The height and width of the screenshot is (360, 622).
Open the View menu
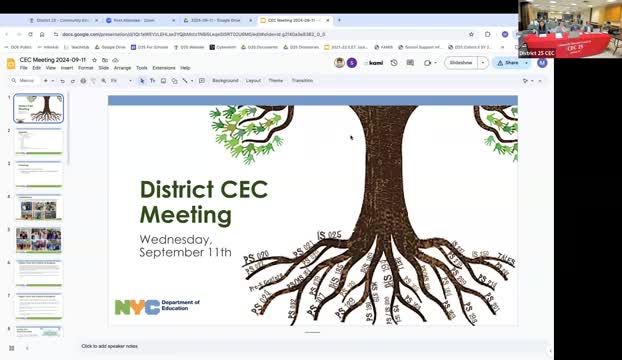click(x=51, y=68)
